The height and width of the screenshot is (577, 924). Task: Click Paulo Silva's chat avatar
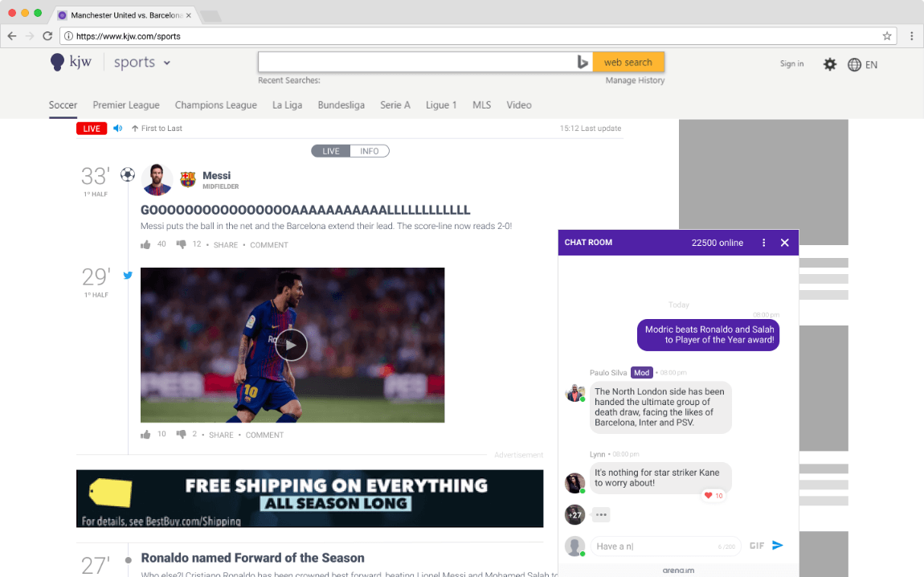574,392
